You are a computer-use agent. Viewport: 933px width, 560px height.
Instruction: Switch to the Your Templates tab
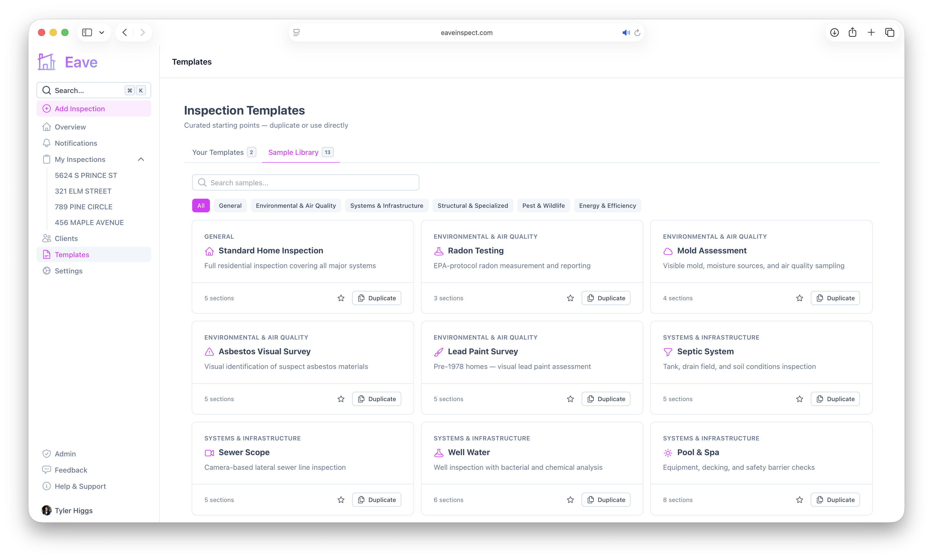click(x=224, y=152)
